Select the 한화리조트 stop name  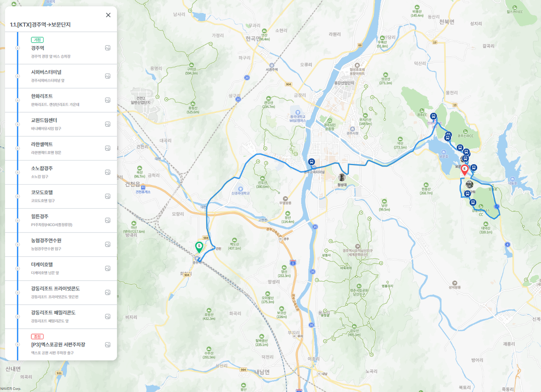[42, 96]
